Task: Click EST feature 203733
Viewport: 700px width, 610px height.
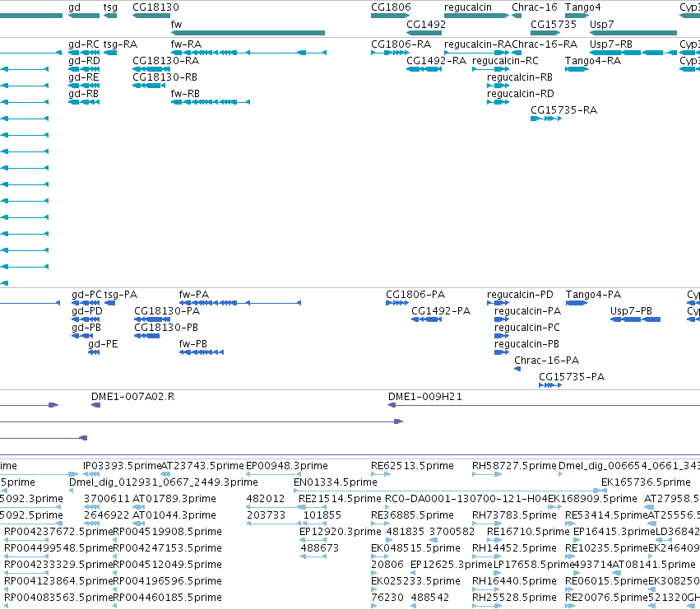Action: pyautogui.click(x=274, y=524)
